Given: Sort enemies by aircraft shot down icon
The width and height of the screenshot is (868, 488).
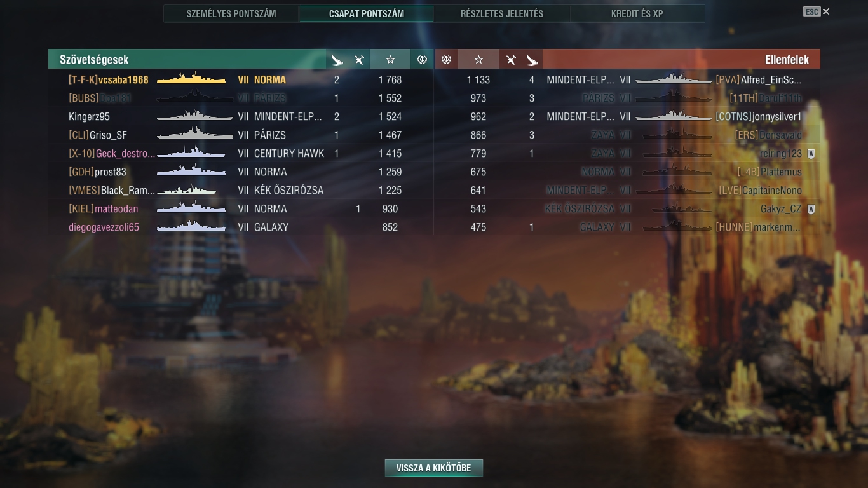Looking at the screenshot, I should [x=510, y=60].
